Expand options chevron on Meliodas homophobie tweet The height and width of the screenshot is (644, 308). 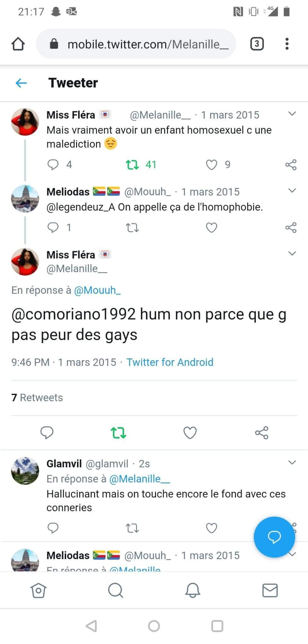(292, 191)
